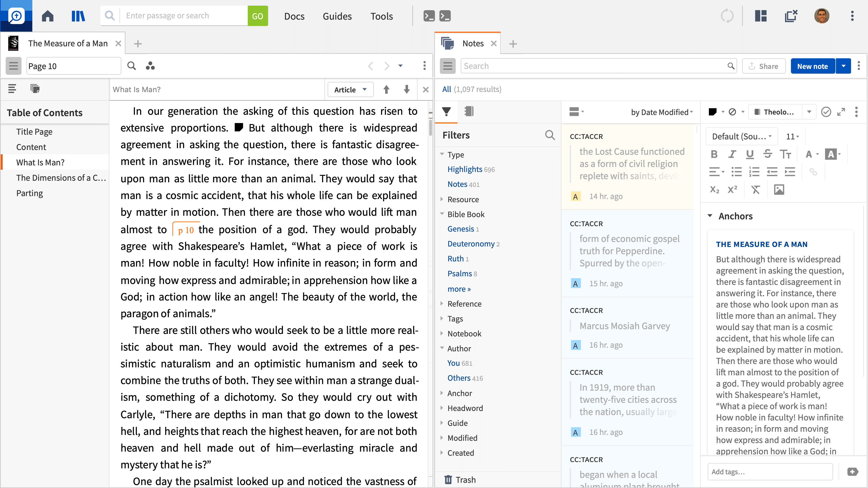This screenshot has width=868, height=488.
Task: Go to previous article with up arrow
Action: point(386,89)
